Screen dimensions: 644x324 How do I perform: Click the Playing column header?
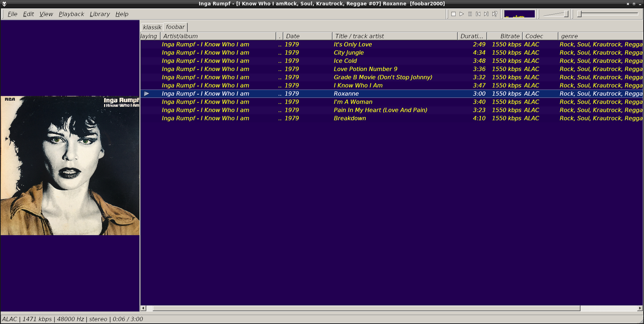pyautogui.click(x=150, y=36)
